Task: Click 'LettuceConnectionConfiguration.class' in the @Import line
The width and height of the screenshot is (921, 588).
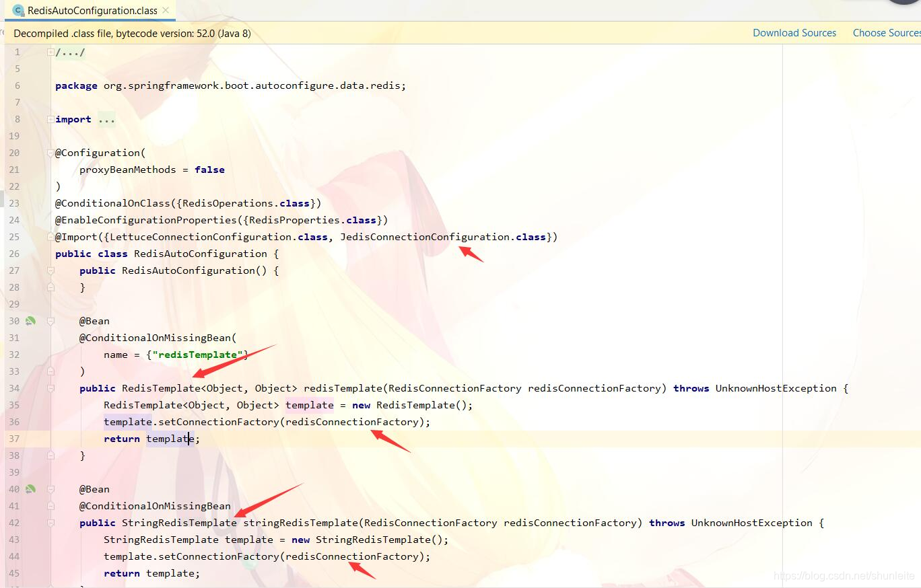Action: [219, 237]
